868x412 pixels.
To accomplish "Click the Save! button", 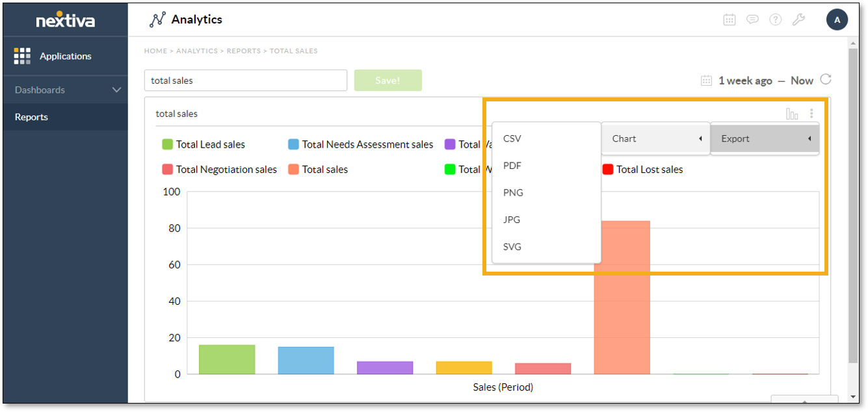I will pos(388,80).
